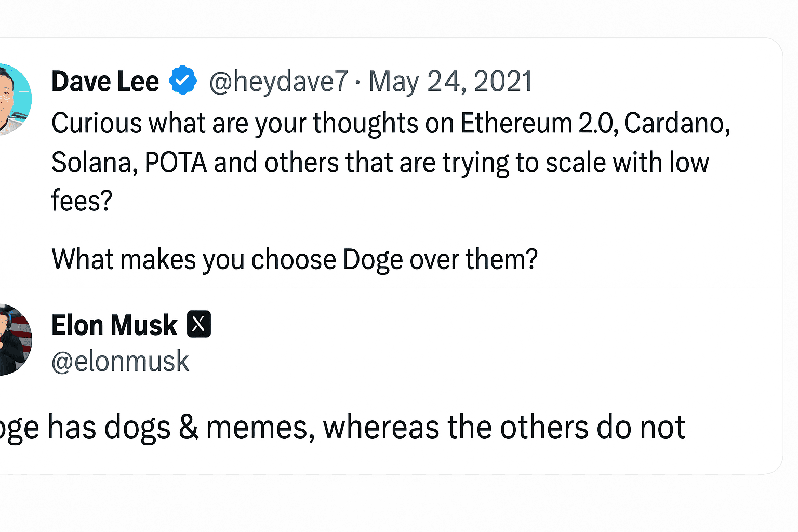Click the word "Doge" in Dave's question

click(x=373, y=259)
